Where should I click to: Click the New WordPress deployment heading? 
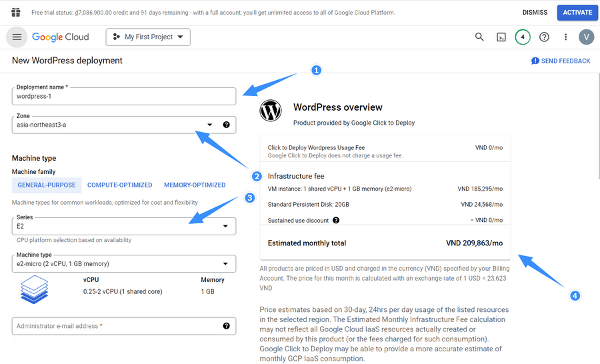pyautogui.click(x=67, y=61)
